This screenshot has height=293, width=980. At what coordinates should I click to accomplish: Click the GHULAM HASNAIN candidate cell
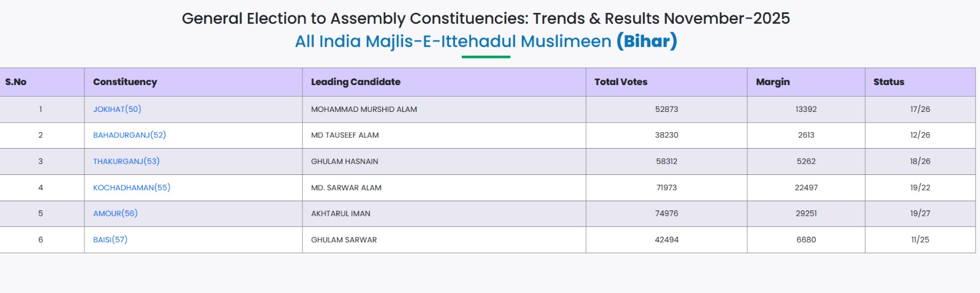point(345,161)
